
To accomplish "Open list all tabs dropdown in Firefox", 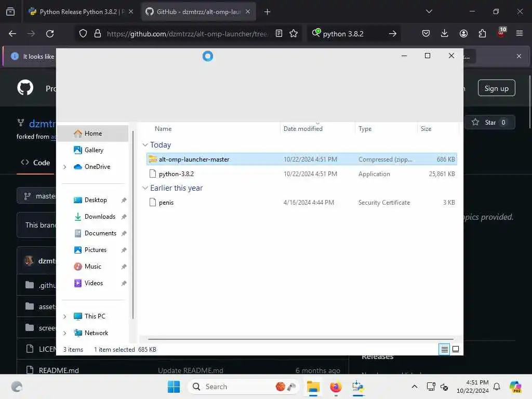I will pos(429,11).
